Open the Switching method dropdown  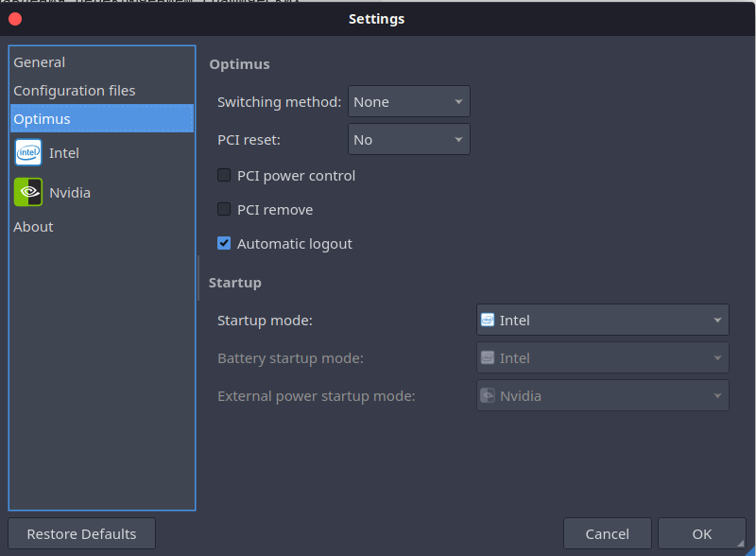pos(409,101)
